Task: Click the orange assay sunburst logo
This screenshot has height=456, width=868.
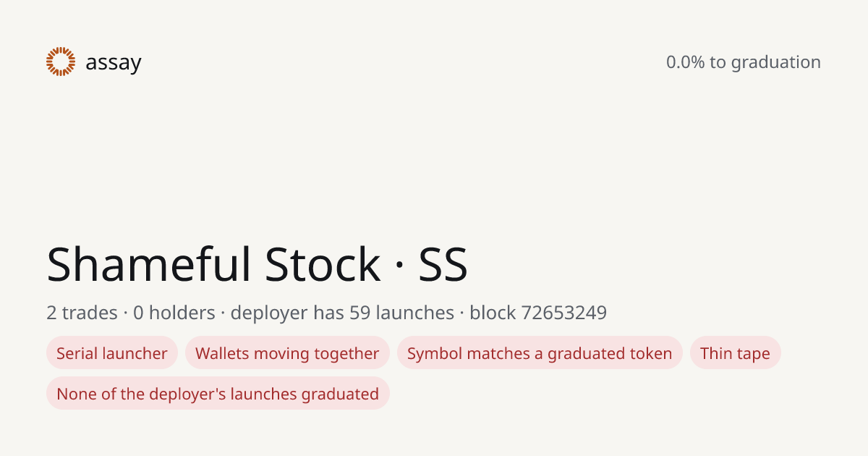Action: [x=61, y=62]
